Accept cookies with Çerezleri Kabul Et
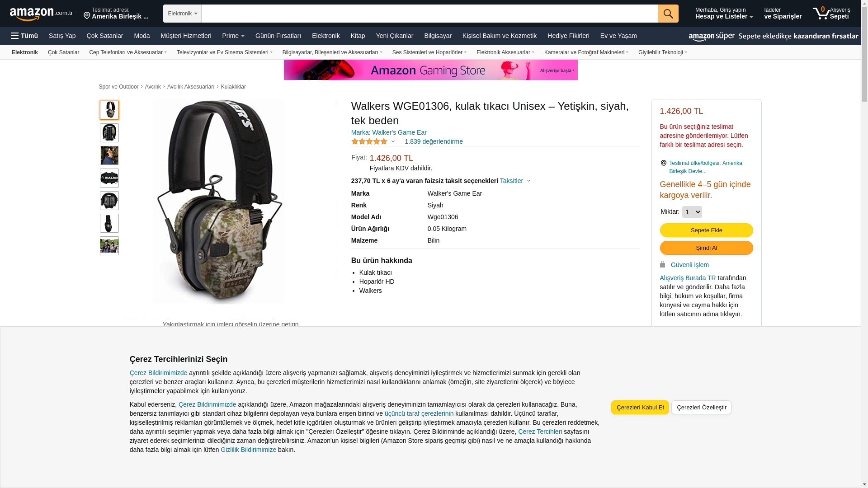 tap(640, 408)
